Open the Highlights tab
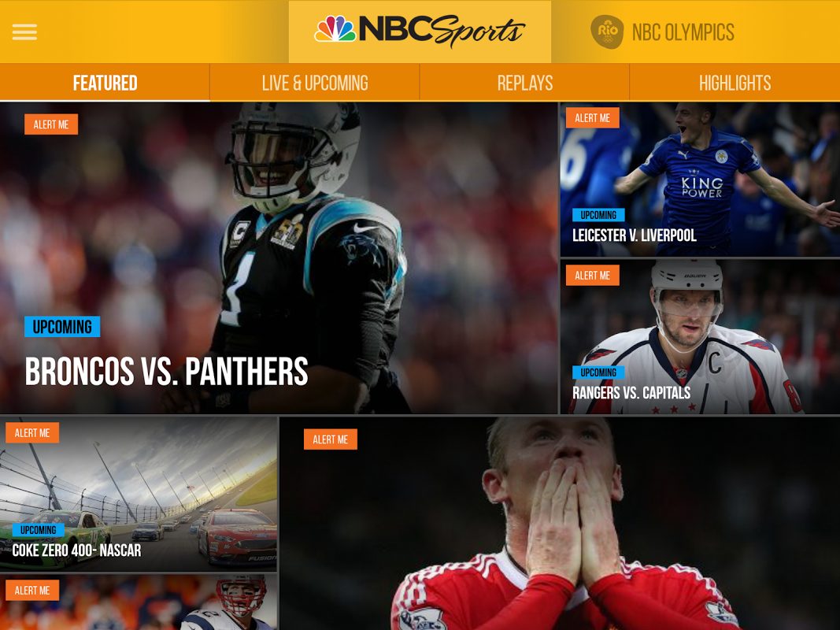The width and height of the screenshot is (840, 630). pyautogui.click(x=735, y=83)
